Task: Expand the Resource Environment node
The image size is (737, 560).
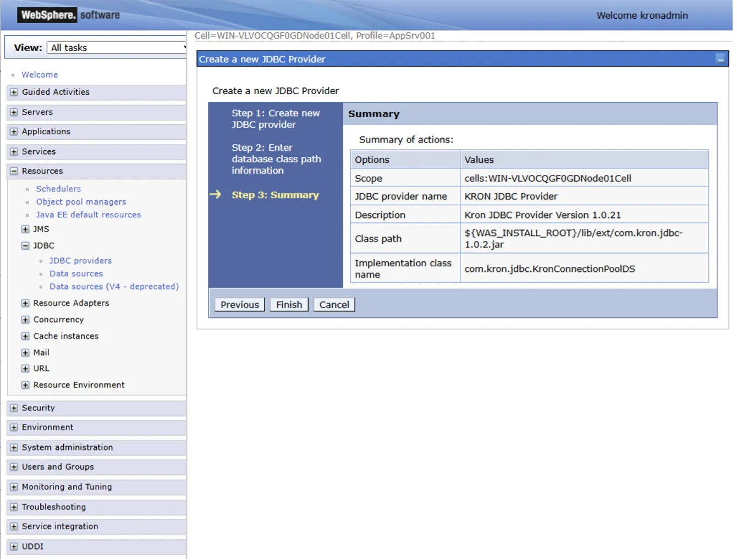Action: click(25, 385)
